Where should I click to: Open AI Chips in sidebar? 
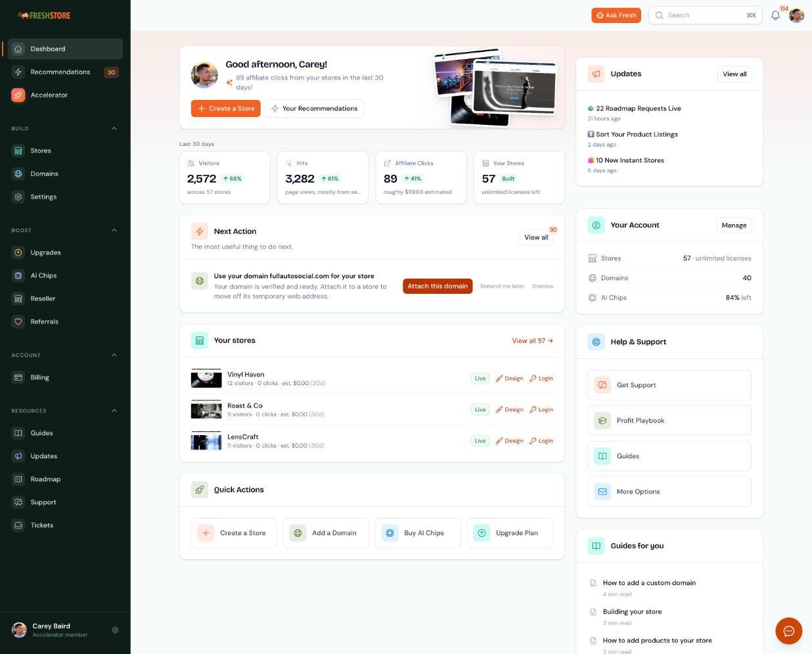(x=65, y=275)
